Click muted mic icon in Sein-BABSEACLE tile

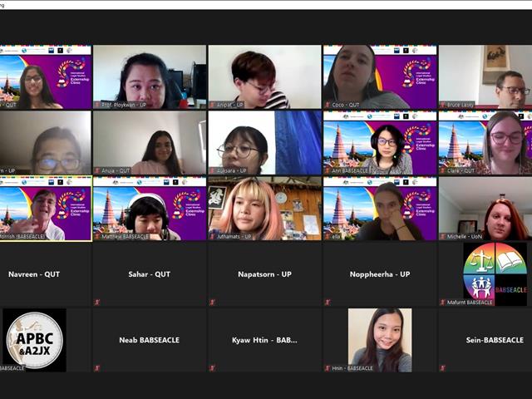click(443, 367)
